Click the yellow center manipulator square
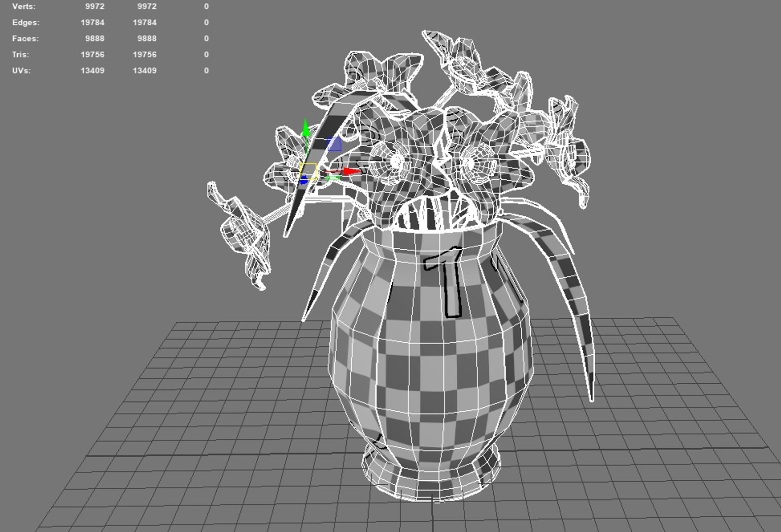Screen dimensions: 781x532 click(308, 171)
